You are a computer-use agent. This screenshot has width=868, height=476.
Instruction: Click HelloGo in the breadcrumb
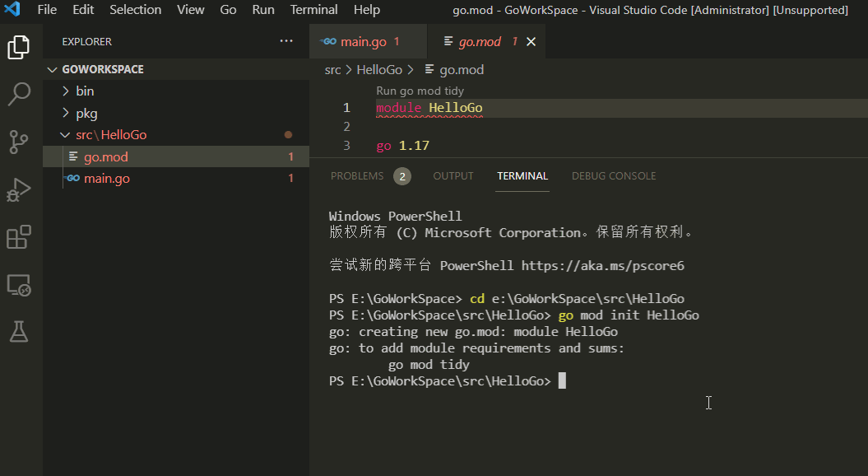click(x=379, y=70)
